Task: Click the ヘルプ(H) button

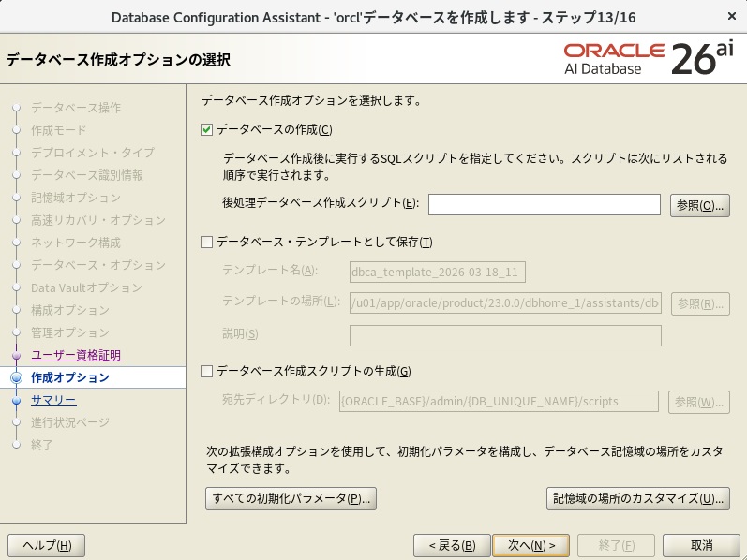Action: (x=47, y=545)
